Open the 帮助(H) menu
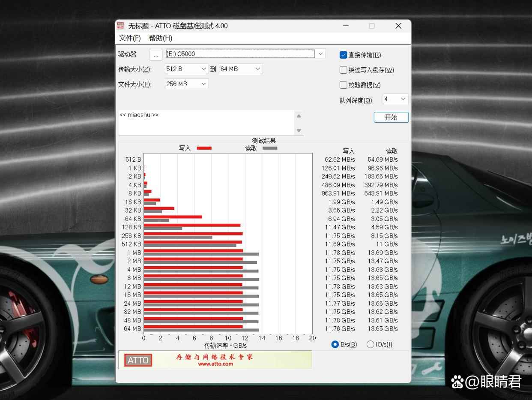Image resolution: width=532 pixels, height=400 pixels. point(161,38)
